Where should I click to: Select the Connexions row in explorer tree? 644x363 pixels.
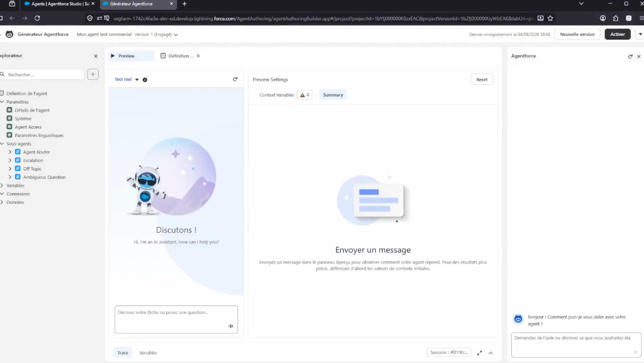coord(18,194)
